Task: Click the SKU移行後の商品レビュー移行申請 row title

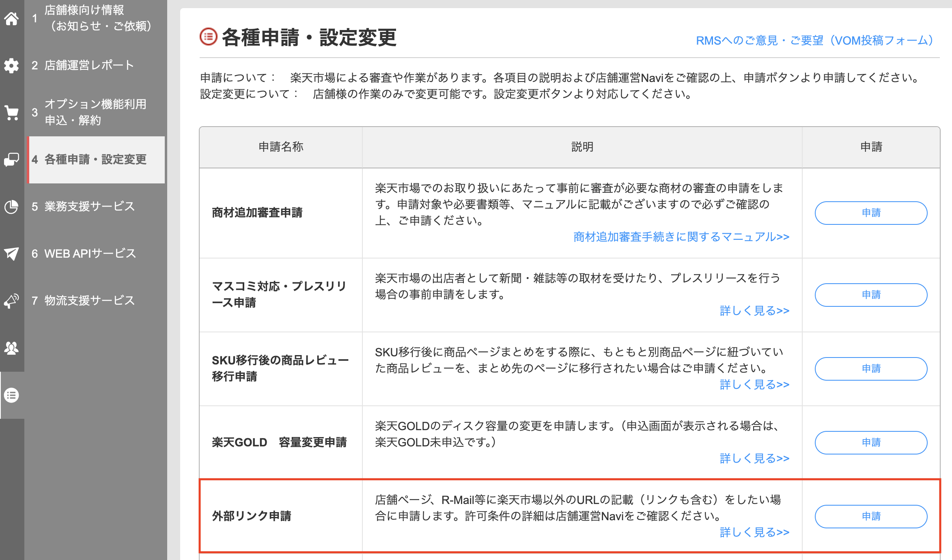Action: [280, 368]
